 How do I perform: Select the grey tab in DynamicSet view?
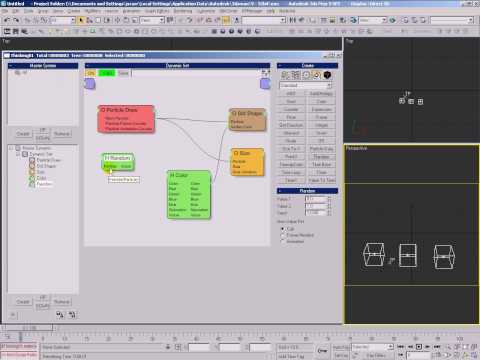tap(123, 73)
